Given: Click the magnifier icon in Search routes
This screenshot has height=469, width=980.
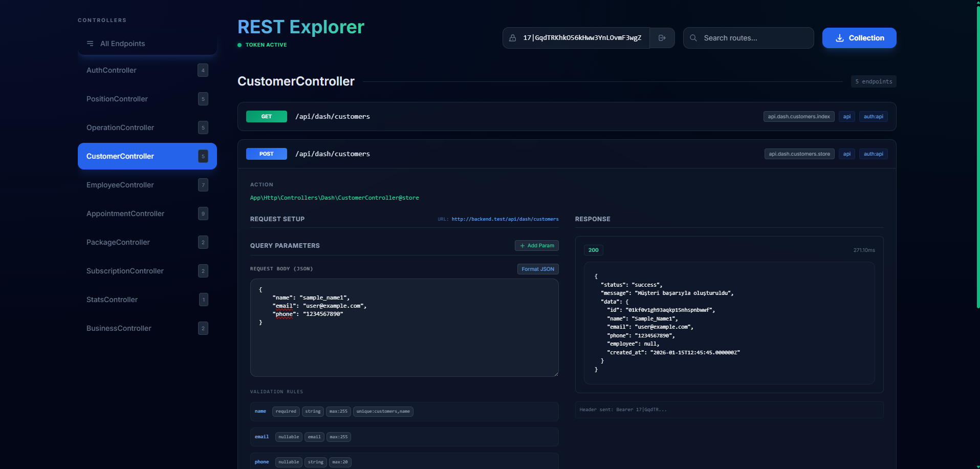Looking at the screenshot, I should pos(693,37).
